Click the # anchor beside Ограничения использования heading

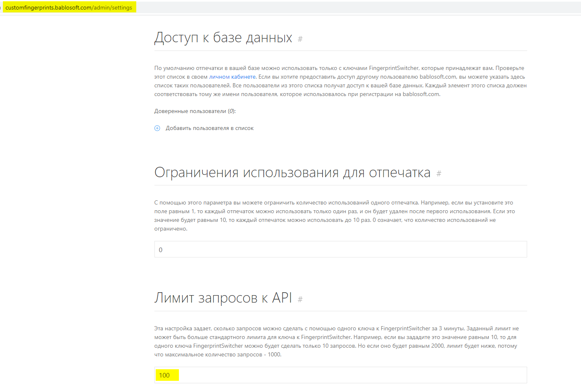click(x=439, y=174)
